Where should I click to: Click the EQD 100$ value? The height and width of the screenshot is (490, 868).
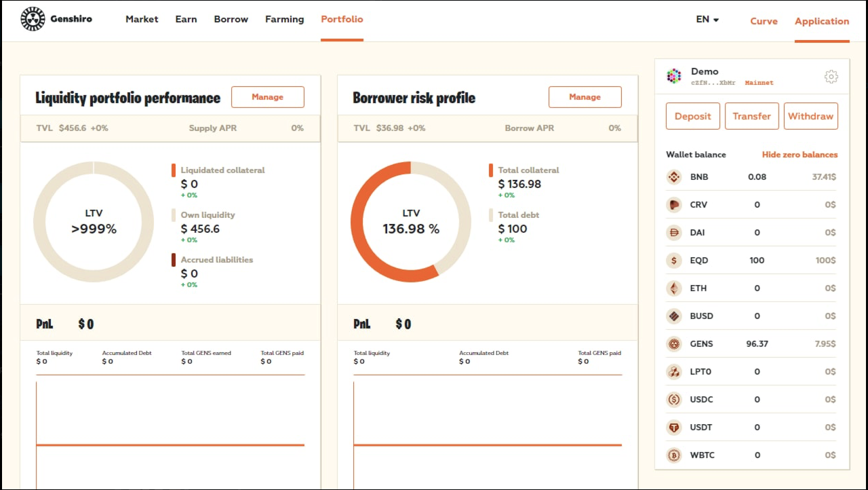pyautogui.click(x=826, y=261)
